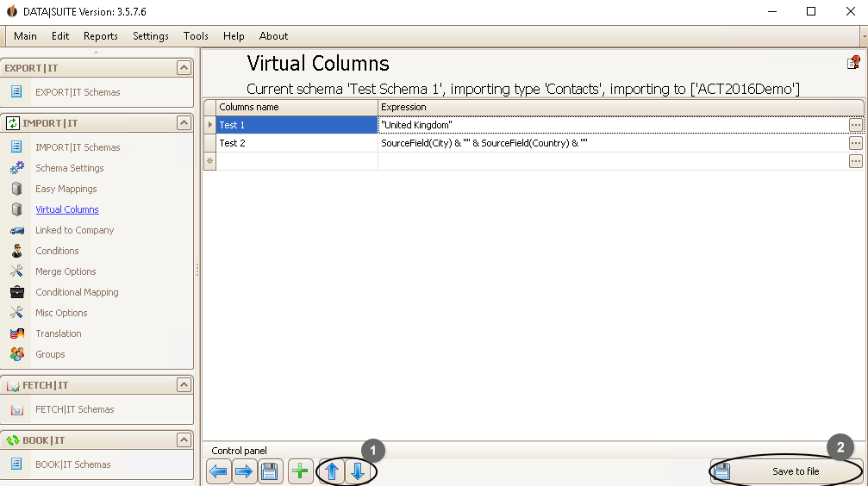Open FETCH|IT Schemas link
868x486 pixels.
pos(75,409)
